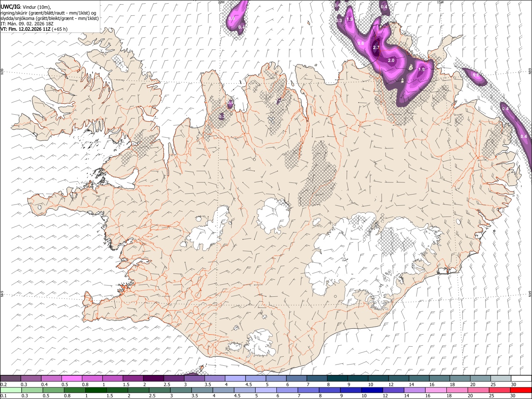Click the '30' scale number, lower legend row
Screen dimensions: 532x399
click(x=514, y=396)
